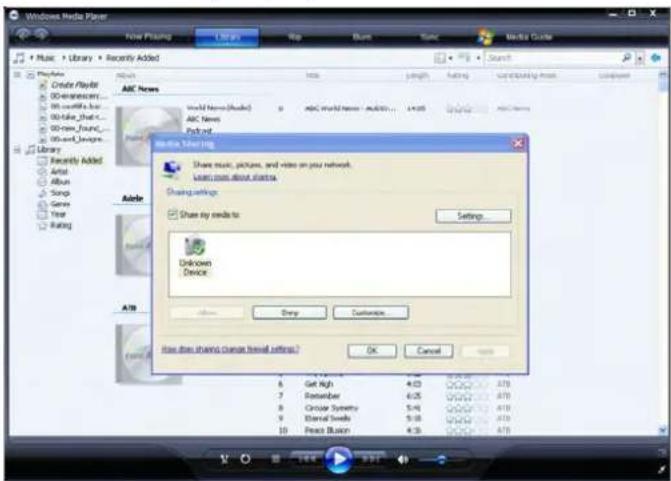Uncheck Share my media to

pyautogui.click(x=172, y=214)
